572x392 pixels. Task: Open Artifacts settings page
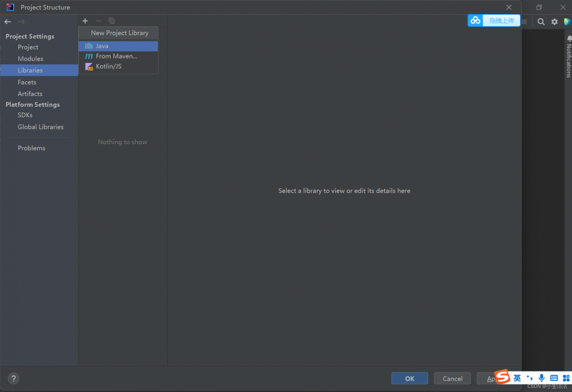pos(30,94)
